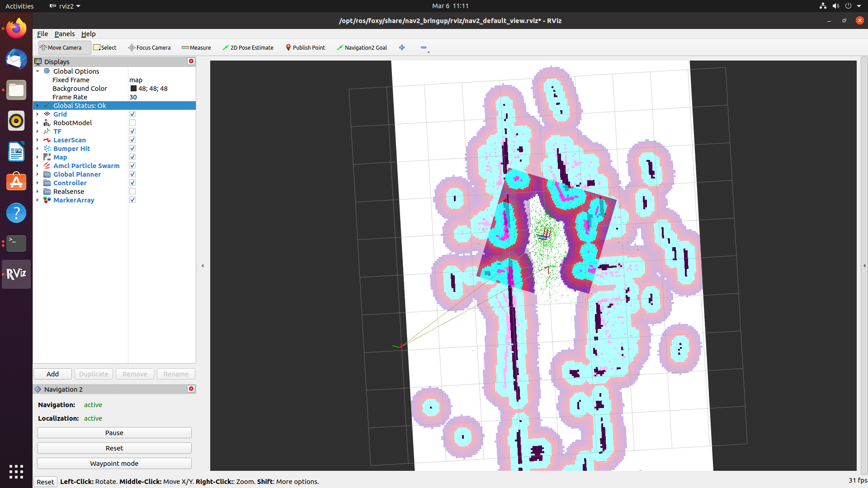Click the Focus Camera tool
Image resolution: width=868 pixels, height=488 pixels.
(x=149, y=47)
